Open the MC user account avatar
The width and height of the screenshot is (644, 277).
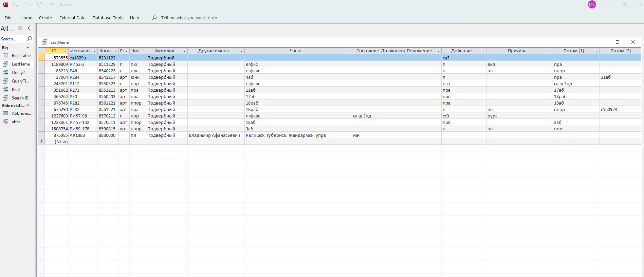(x=592, y=4)
